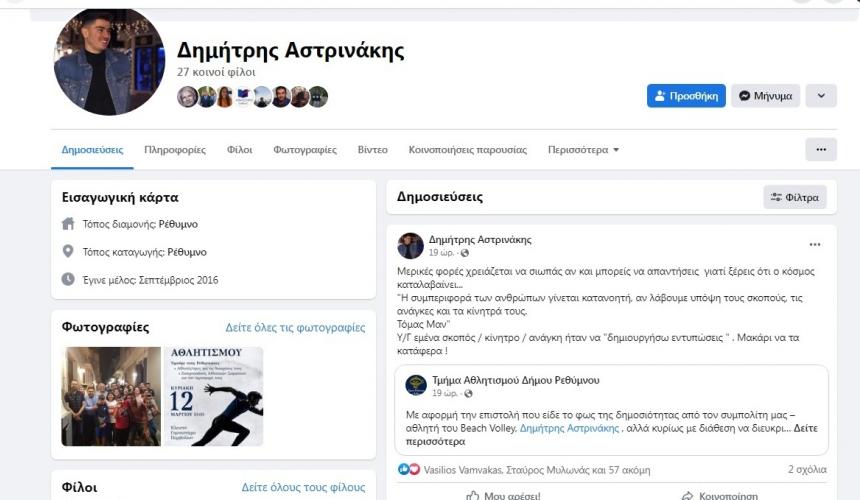Image resolution: width=860 pixels, height=500 pixels.
Task: Open the Φίλτρα posts filter button
Action: (x=795, y=197)
